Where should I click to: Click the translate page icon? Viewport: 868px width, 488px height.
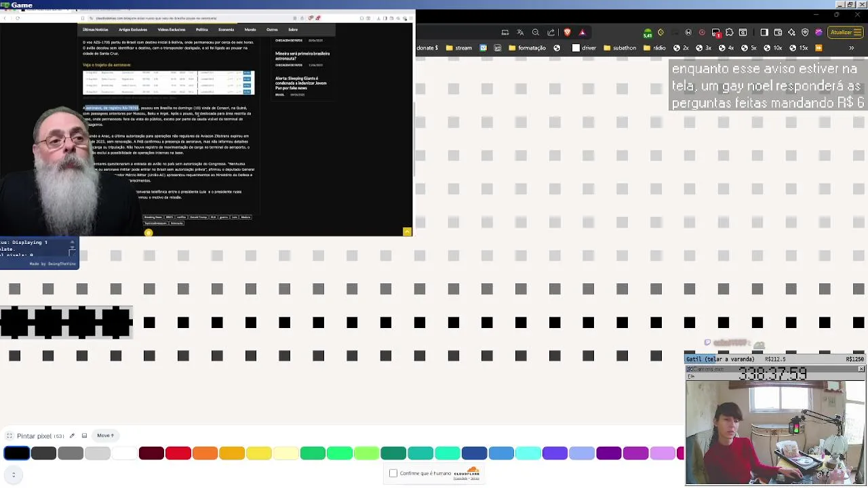(x=520, y=32)
